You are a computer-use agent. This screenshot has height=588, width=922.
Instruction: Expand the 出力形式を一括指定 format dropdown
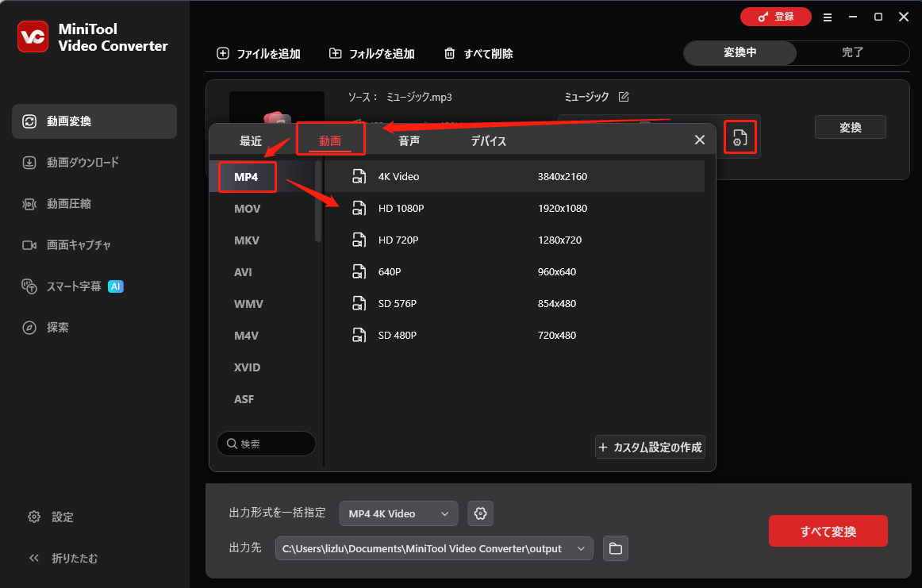(x=398, y=513)
